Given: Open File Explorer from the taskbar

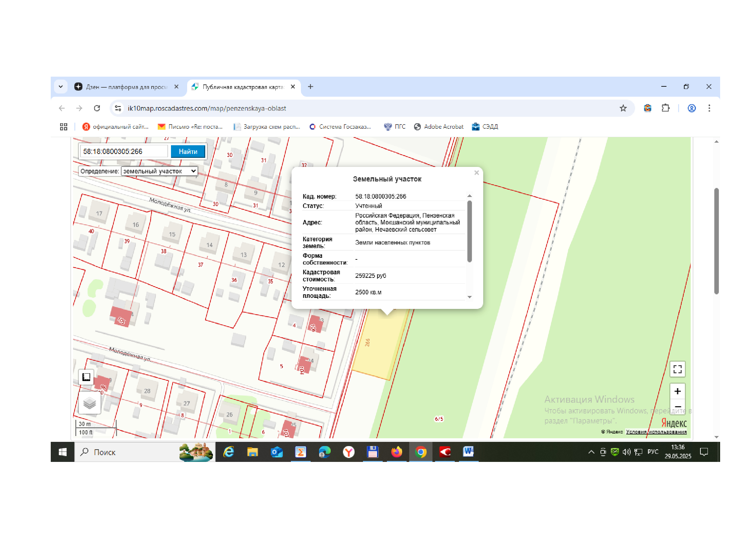Looking at the screenshot, I should coord(252,452).
